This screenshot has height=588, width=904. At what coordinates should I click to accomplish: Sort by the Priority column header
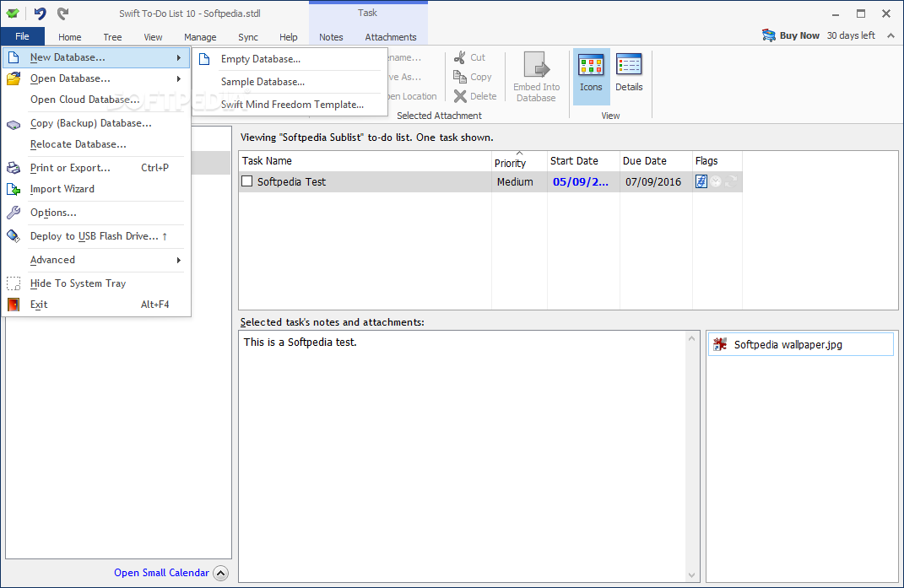(519, 161)
